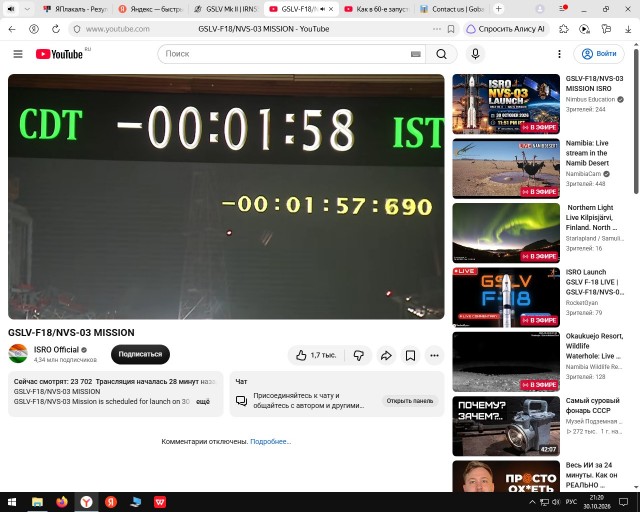The image size is (640, 512).
Task: Click the live video player
Action: coord(226,196)
